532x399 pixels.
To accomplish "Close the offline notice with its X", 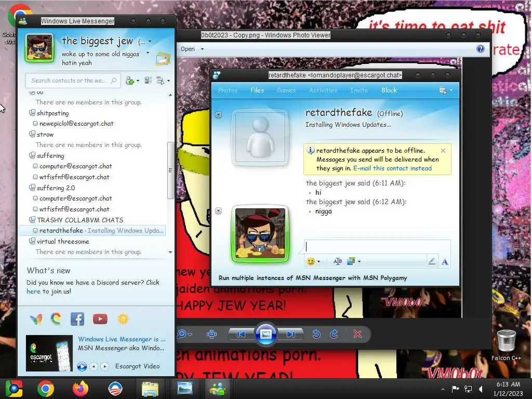I will click(x=443, y=151).
